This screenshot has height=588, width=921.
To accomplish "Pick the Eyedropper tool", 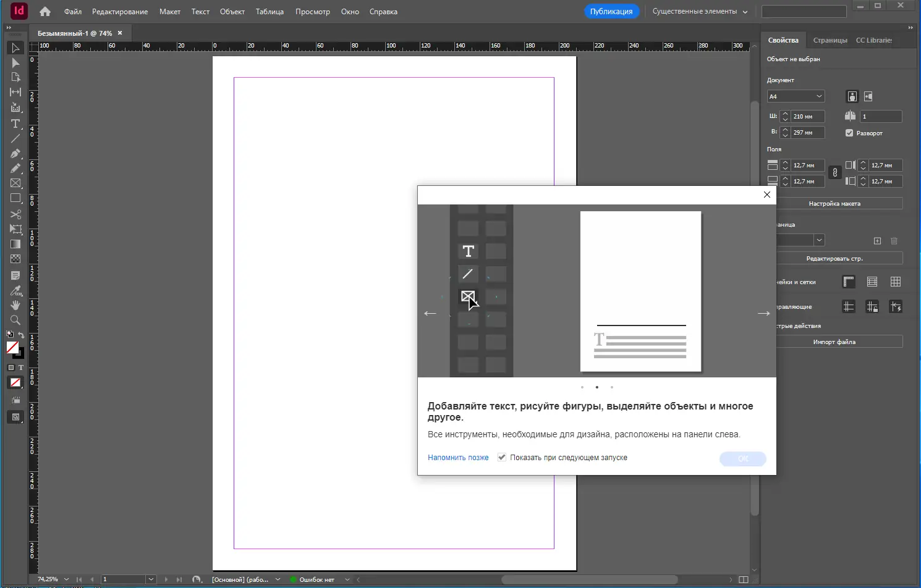I will [x=15, y=290].
